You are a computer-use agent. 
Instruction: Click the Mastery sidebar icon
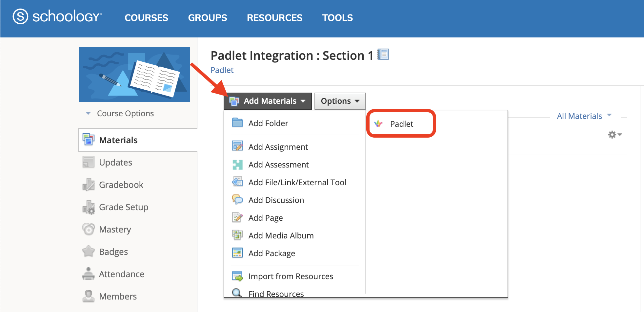[89, 229]
